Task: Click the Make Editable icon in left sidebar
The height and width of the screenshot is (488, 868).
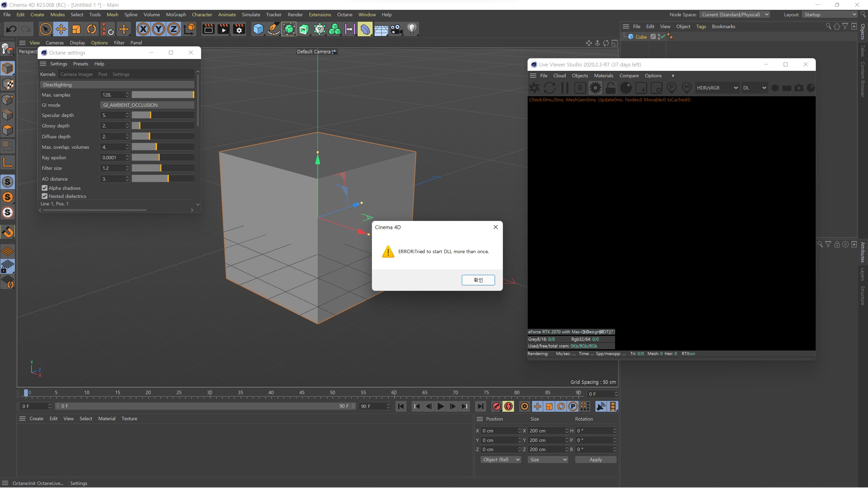Action: coord(7,49)
